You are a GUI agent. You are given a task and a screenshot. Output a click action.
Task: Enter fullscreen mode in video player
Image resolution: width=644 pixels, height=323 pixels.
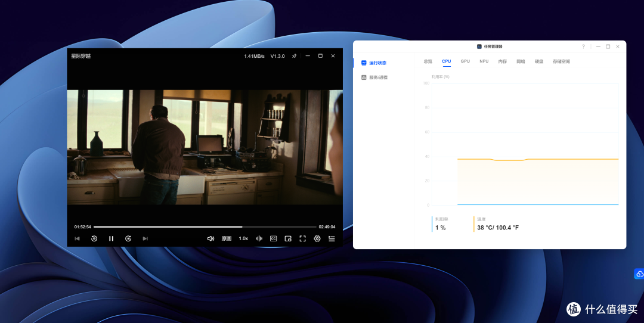click(x=303, y=238)
